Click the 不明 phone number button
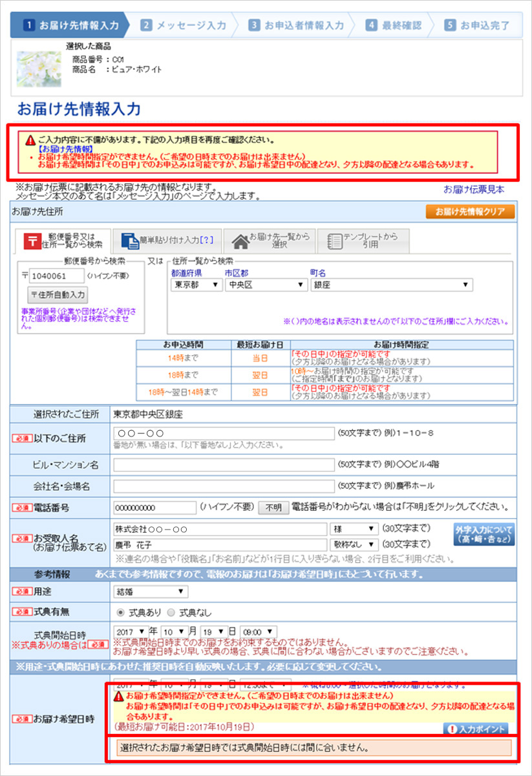 273,508
